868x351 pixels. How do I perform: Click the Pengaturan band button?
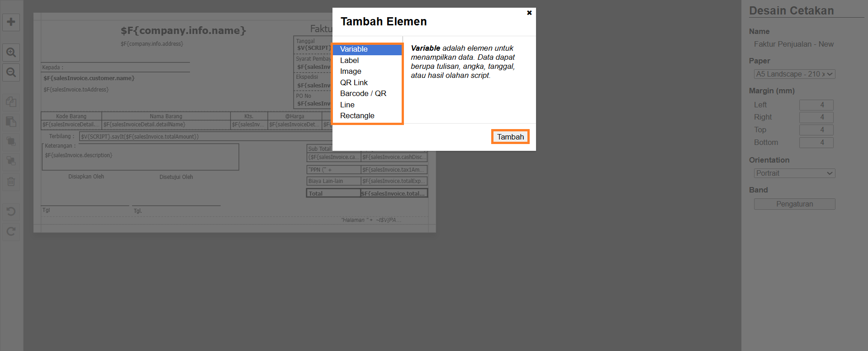(x=794, y=204)
